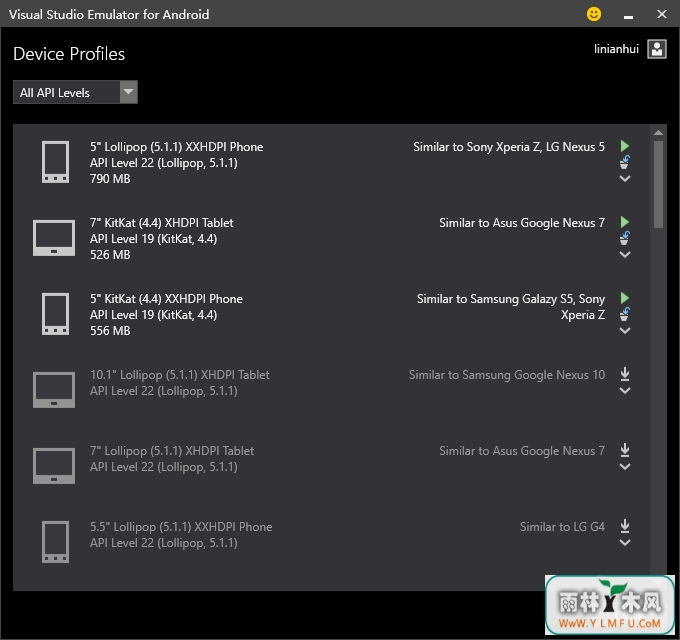The width and height of the screenshot is (680, 640).
Task: Click tablet icon for 7" Lollipop XHDPI Tablet
Action: (x=54, y=466)
